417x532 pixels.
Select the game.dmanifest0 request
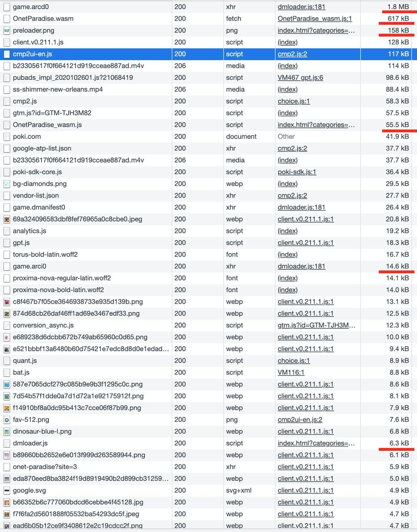(x=39, y=207)
